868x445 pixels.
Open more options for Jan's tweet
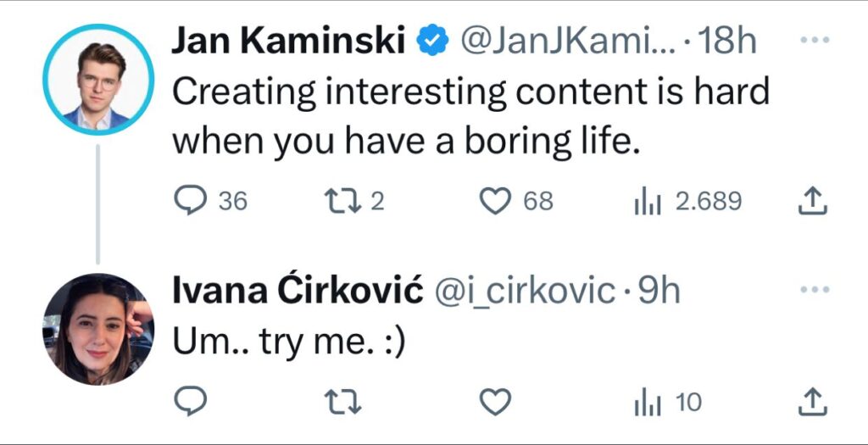pyautogui.click(x=814, y=41)
